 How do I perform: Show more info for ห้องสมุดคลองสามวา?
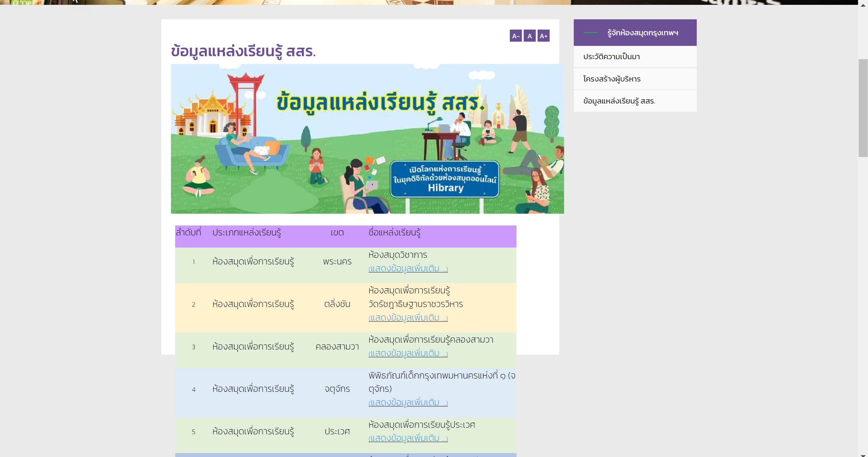point(408,353)
